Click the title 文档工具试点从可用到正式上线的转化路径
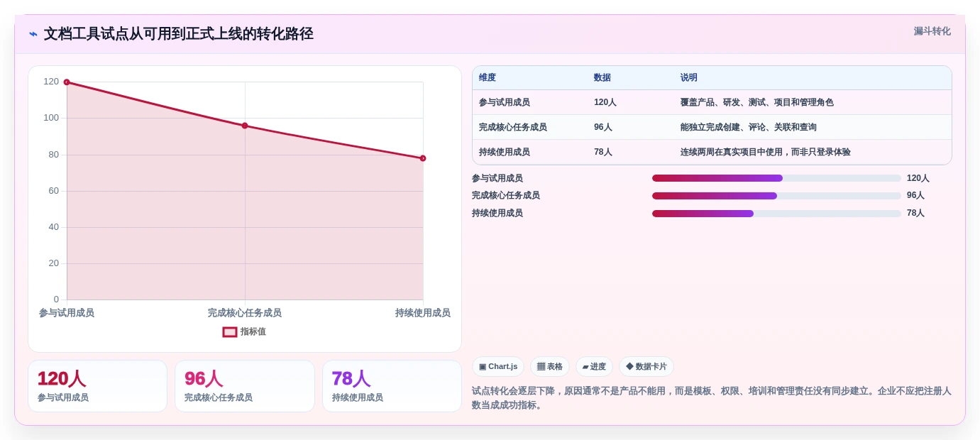Image resolution: width=980 pixels, height=440 pixels. coord(179,34)
